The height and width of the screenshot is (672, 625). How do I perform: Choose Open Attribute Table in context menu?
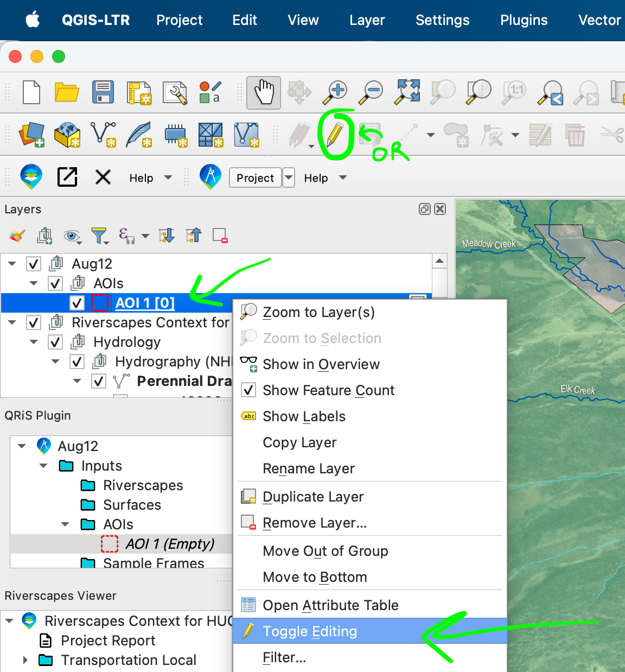coord(370,605)
